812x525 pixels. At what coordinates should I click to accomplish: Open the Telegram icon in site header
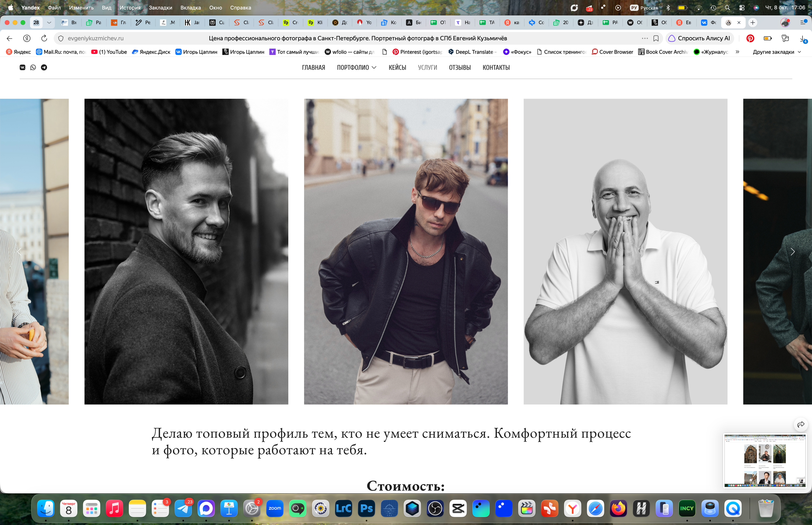(x=44, y=68)
